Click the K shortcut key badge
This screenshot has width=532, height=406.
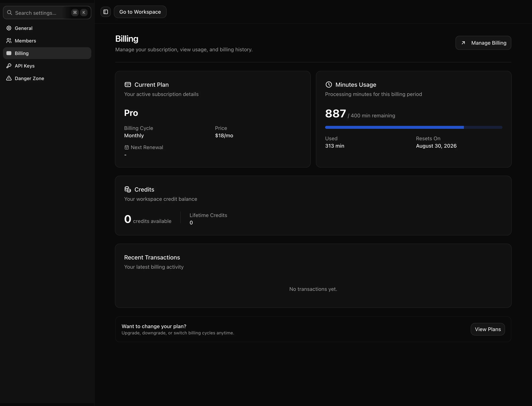tap(84, 13)
